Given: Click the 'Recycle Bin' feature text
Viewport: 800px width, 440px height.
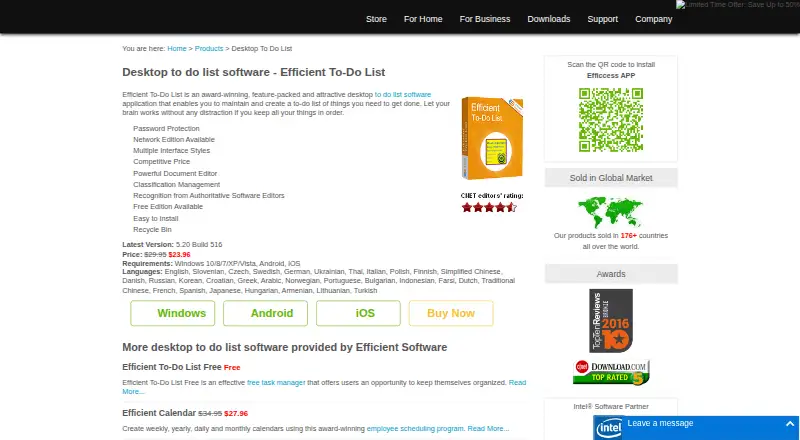Looking at the screenshot, I should [152, 230].
